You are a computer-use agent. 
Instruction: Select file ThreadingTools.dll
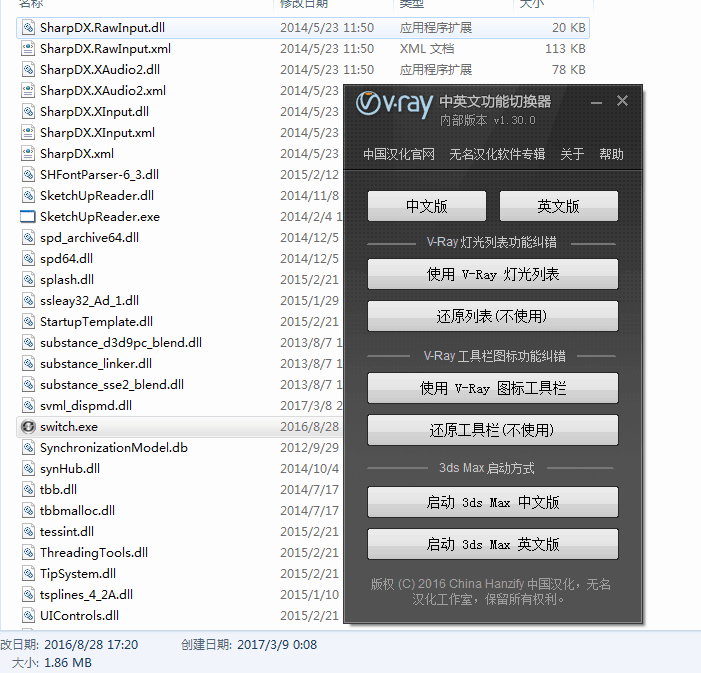pos(94,553)
